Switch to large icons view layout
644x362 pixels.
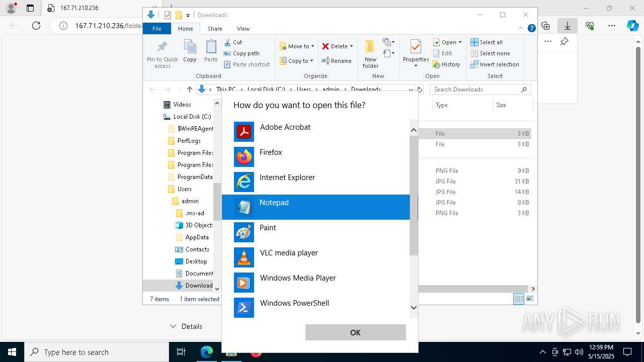[x=529, y=299]
